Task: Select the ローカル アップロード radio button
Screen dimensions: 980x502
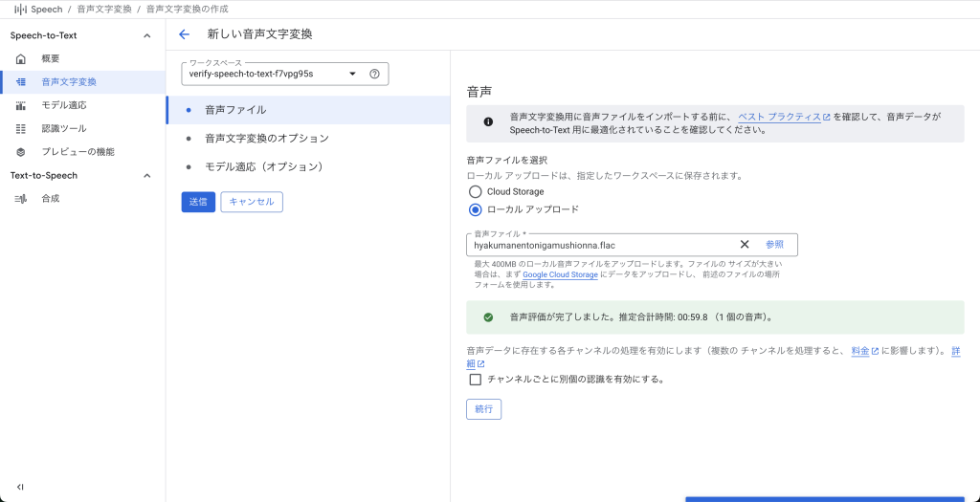Action: click(475, 209)
